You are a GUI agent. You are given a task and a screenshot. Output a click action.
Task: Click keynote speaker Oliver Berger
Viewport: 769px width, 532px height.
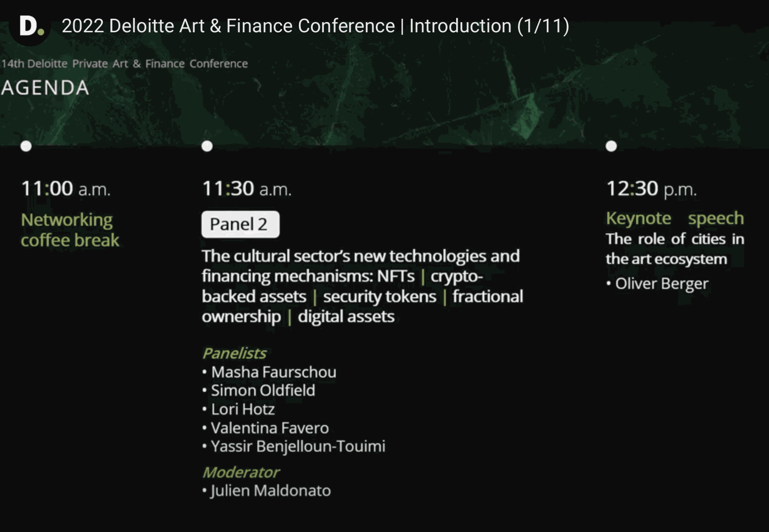click(662, 284)
